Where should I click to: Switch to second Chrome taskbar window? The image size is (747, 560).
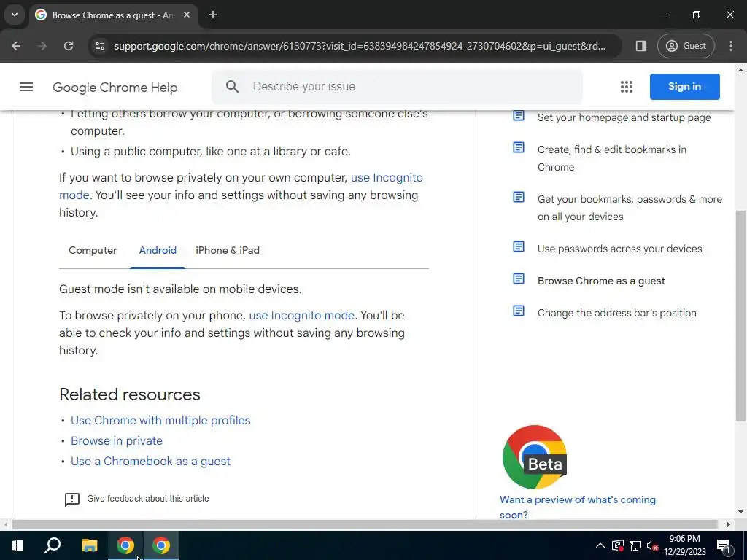tap(161, 545)
